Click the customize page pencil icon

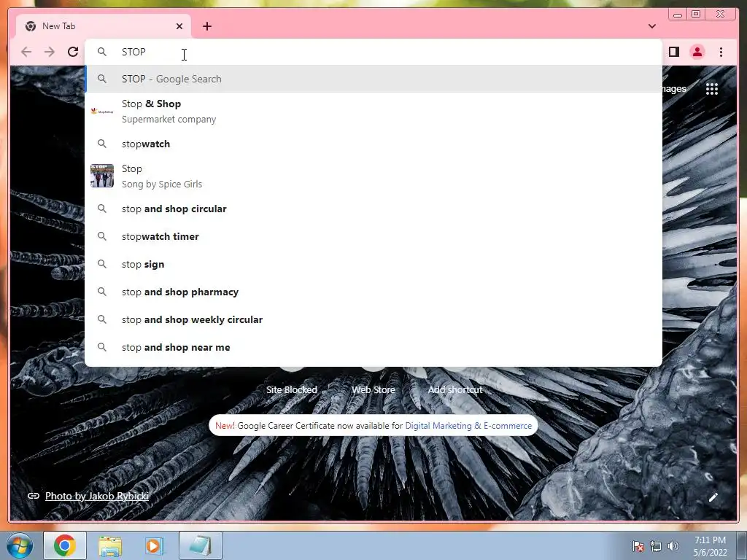click(x=713, y=497)
